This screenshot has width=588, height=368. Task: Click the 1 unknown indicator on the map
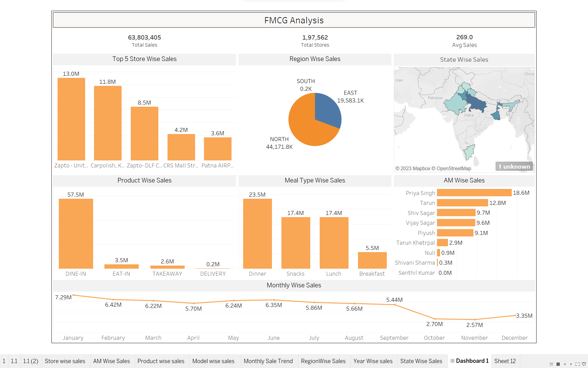[x=514, y=166]
